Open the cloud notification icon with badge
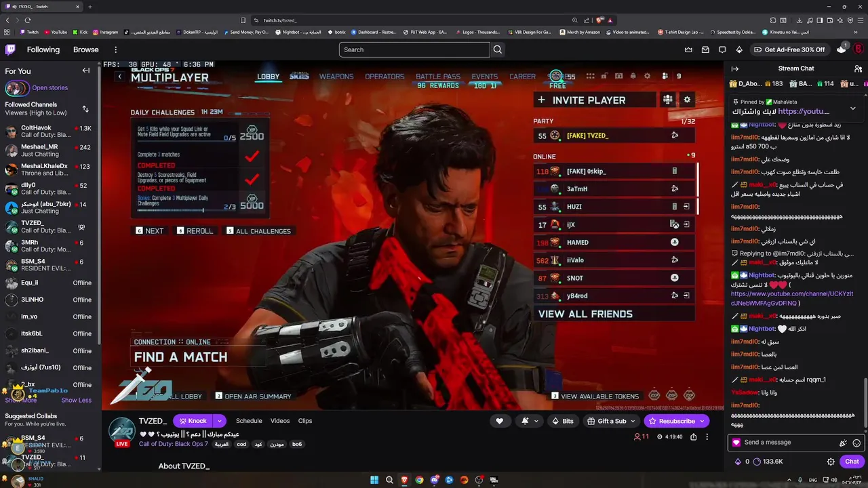 coord(842,49)
